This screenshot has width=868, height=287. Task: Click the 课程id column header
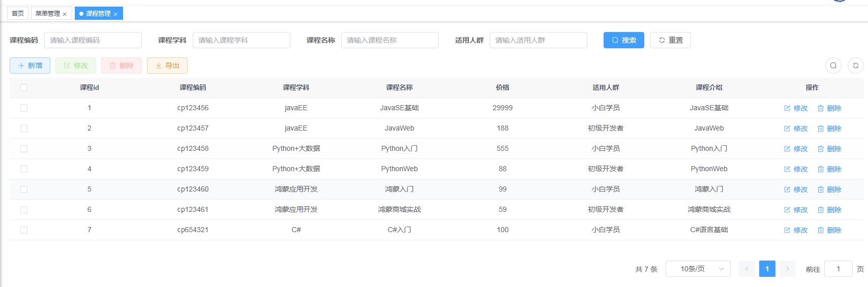tap(89, 87)
